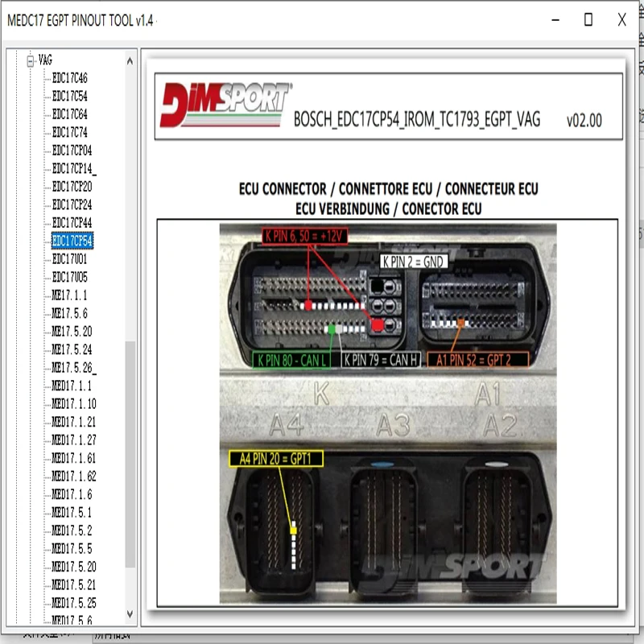Image resolution: width=644 pixels, height=644 pixels.
Task: Select MED17.1.10 in the tree
Action: point(74,404)
